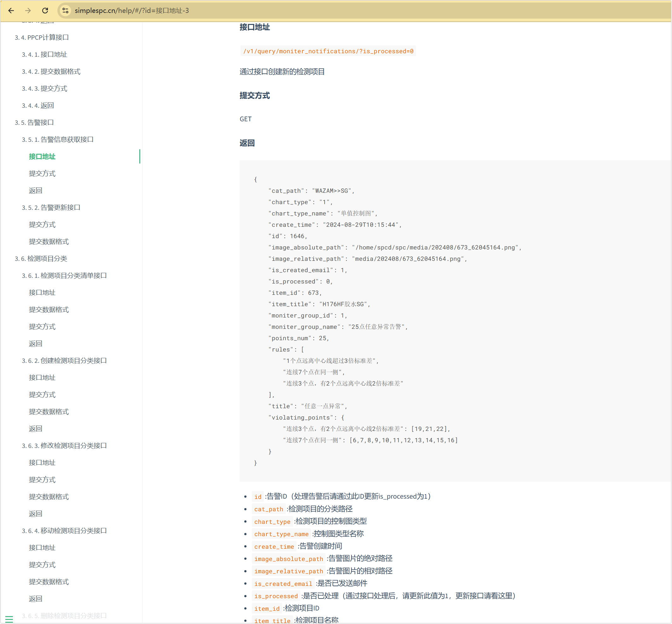672x624 pixels.
Task: Open 3.5. 告警接口 section
Action: point(34,122)
